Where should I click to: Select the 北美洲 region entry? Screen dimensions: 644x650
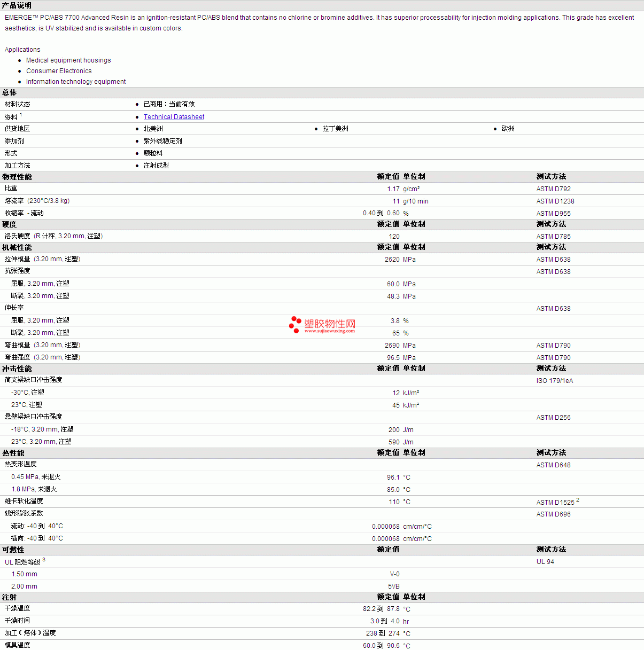pyautogui.click(x=153, y=129)
